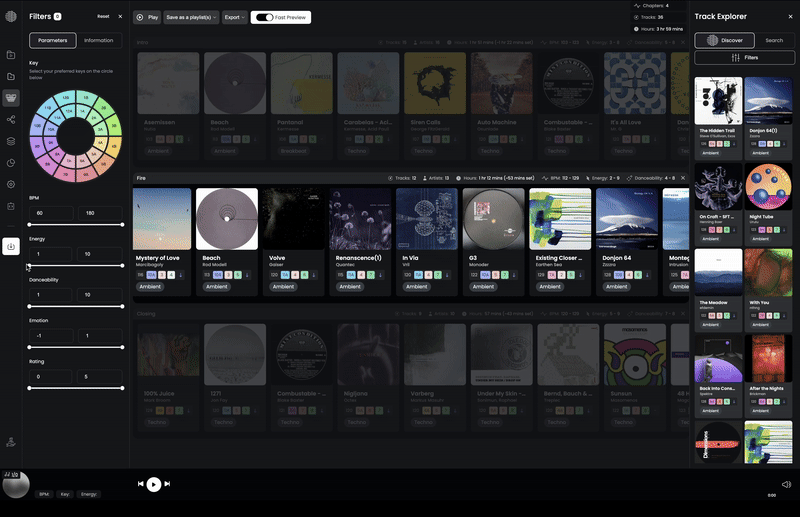Click the download arrow on the G3 card
The width and height of the screenshot is (800, 517).
(x=514, y=275)
